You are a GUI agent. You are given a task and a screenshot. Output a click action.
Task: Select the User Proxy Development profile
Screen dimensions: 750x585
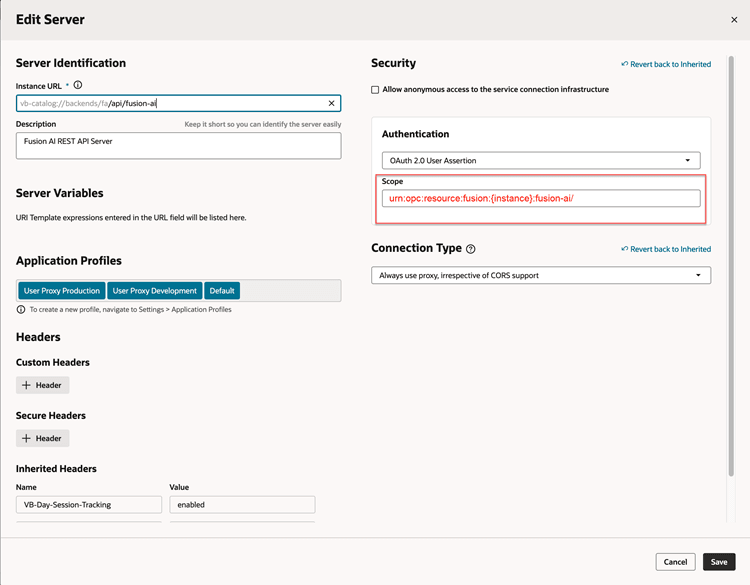click(154, 291)
